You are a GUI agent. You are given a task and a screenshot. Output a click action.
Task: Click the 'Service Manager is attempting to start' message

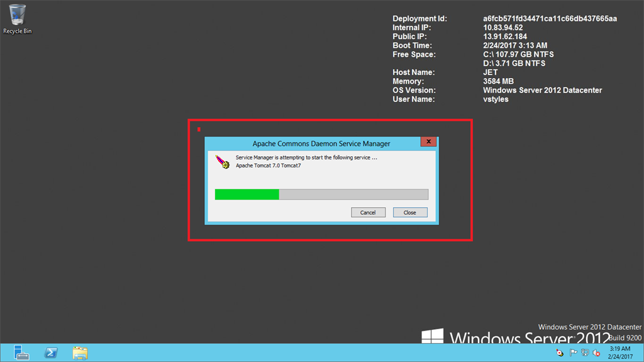306,157
